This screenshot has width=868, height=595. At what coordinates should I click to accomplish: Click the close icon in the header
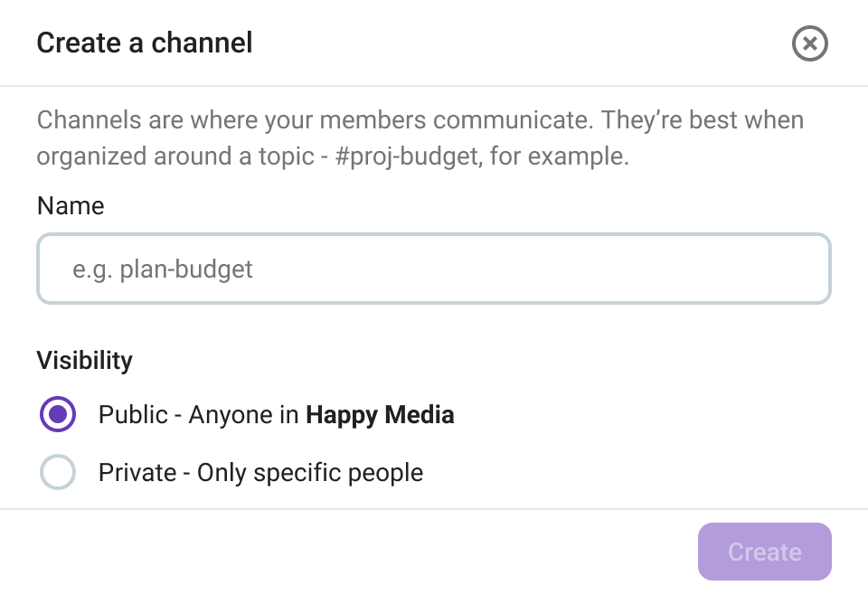809,42
